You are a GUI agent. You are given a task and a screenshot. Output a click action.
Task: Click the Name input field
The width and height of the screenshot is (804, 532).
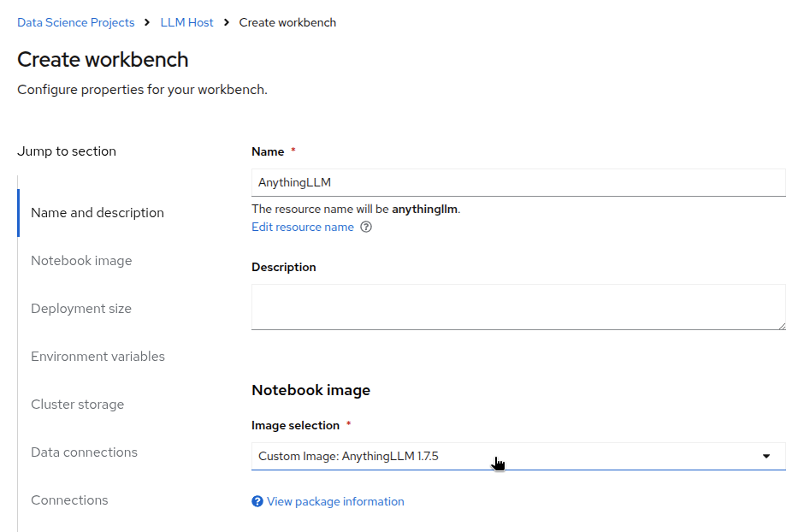(518, 182)
